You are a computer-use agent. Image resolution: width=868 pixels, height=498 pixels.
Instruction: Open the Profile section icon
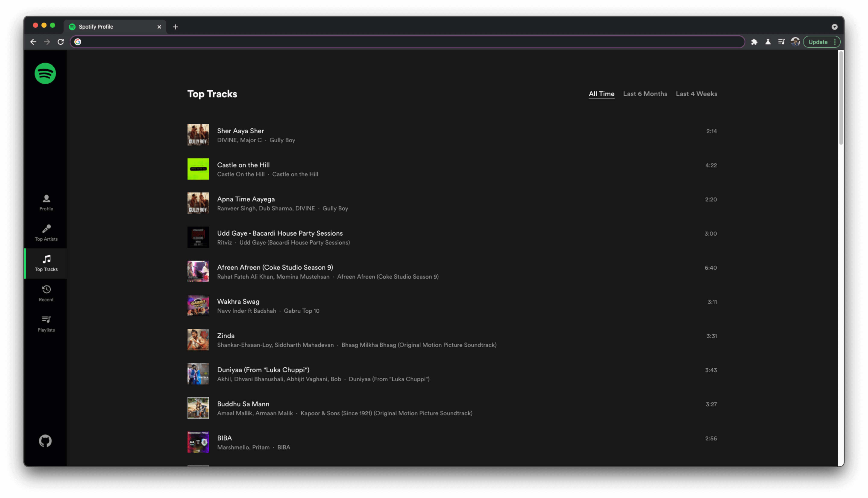coord(46,199)
